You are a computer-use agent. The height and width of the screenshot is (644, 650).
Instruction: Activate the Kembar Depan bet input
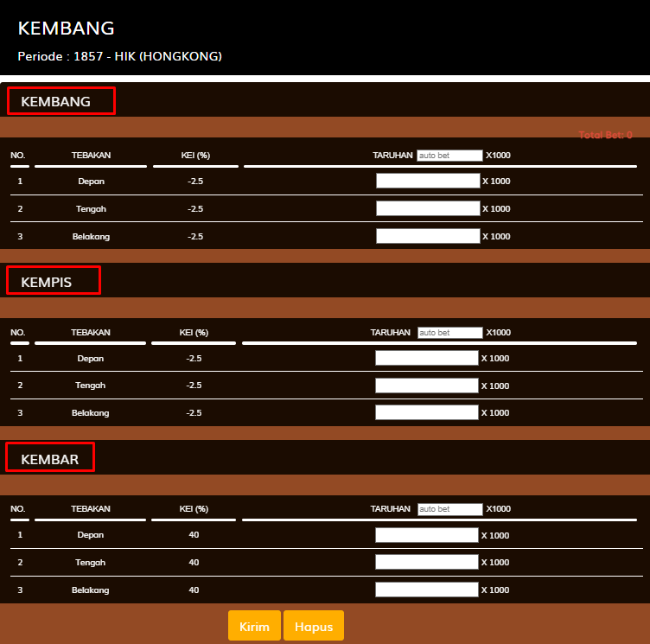(427, 535)
